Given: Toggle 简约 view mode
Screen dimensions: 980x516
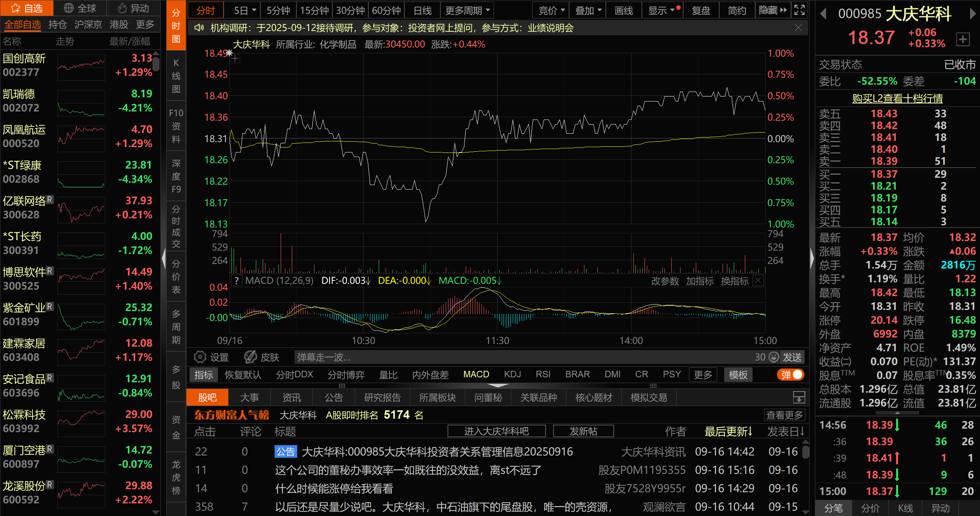Looking at the screenshot, I should pos(737,10).
